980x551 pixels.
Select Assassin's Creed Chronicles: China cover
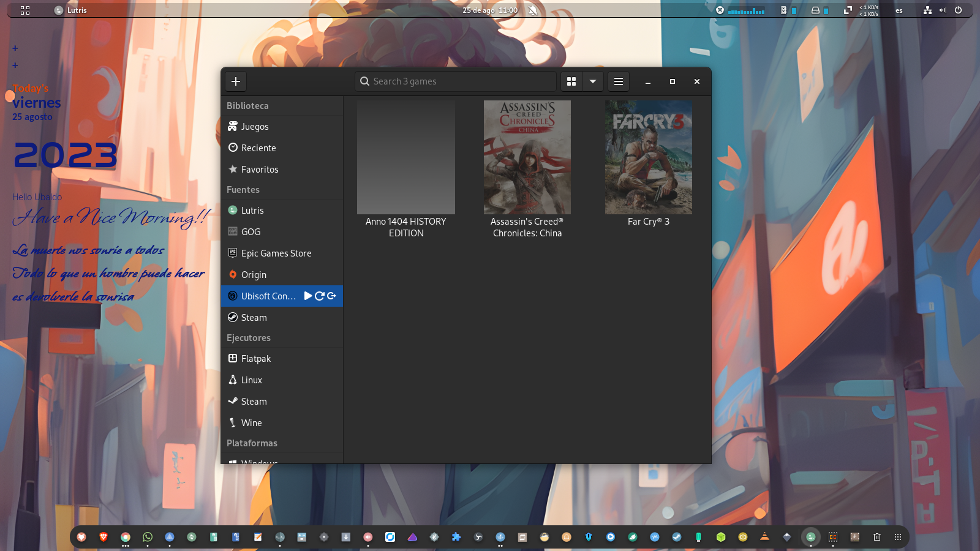527,157
